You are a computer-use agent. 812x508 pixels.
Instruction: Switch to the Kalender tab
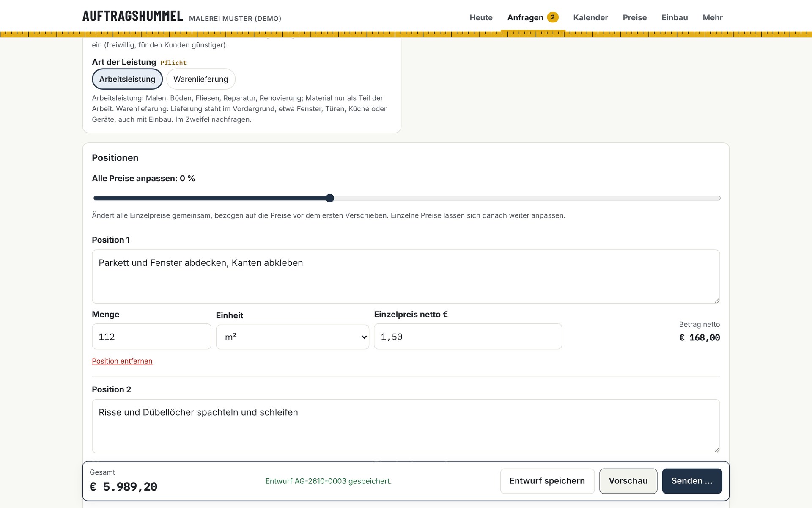coord(590,17)
